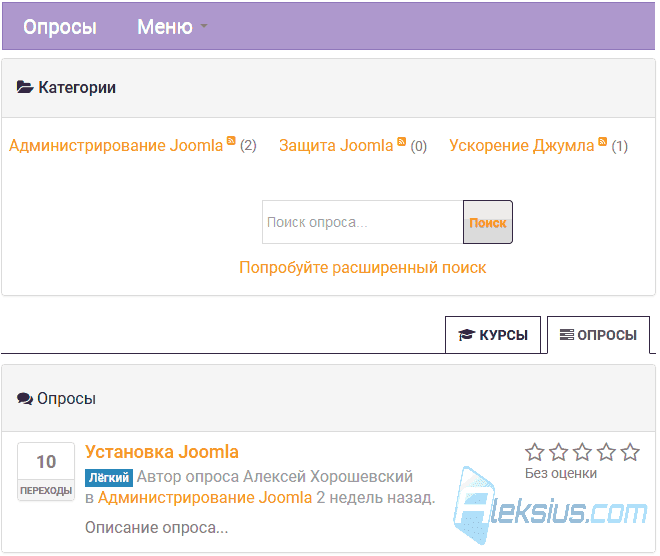Open the Меню dropdown

[x=172, y=27]
